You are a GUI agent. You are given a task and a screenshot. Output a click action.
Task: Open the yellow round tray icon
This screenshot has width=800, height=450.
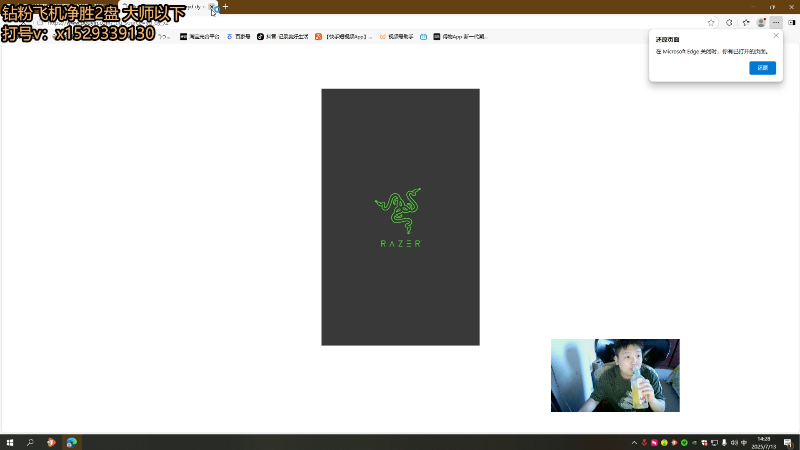click(x=664, y=442)
